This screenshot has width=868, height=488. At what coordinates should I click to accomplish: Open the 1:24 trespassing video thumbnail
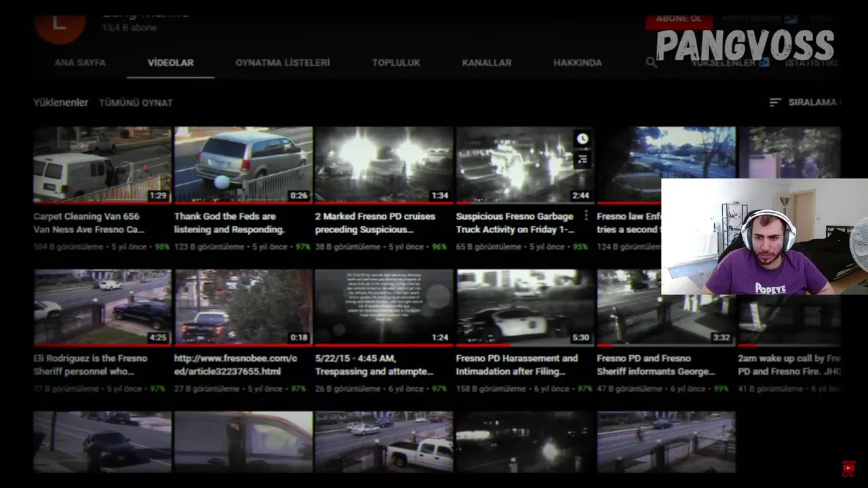pyautogui.click(x=384, y=307)
